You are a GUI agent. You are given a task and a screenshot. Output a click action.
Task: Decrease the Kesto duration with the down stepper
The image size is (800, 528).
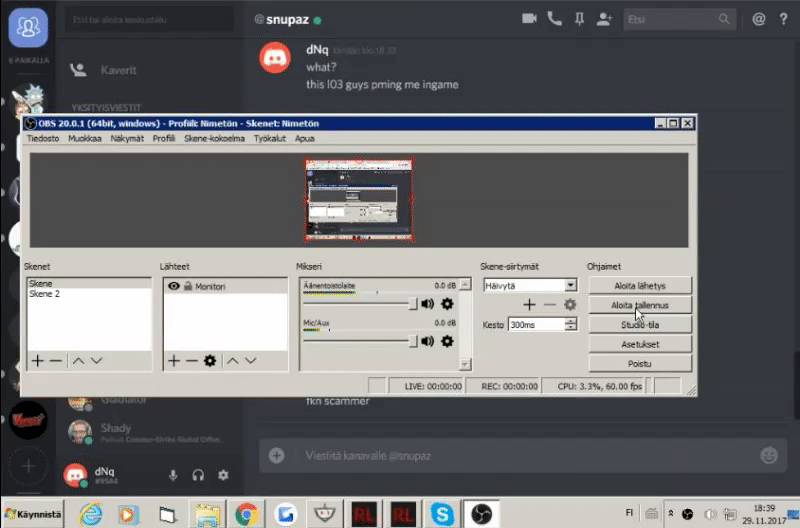click(x=571, y=328)
